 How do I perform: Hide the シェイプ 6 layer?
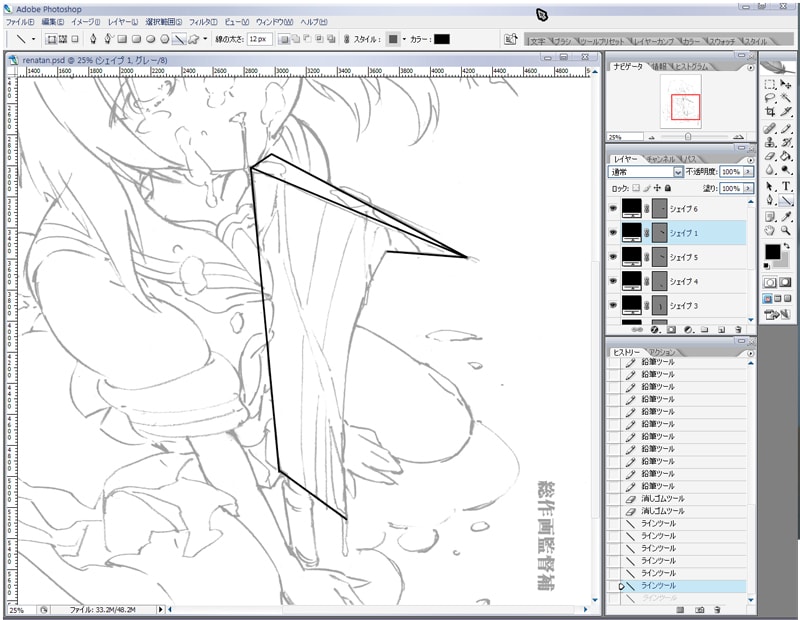pyautogui.click(x=612, y=209)
